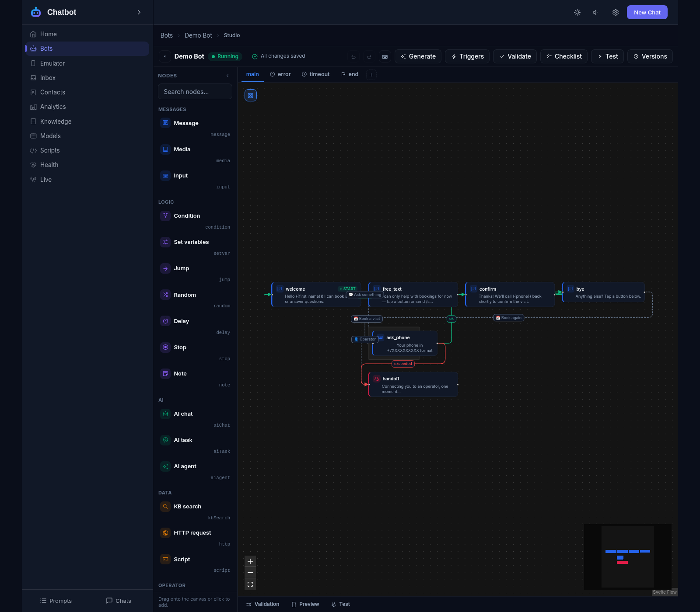Screen dimensions: 700x612
Task: Open the Prompts section
Action: [56, 601]
